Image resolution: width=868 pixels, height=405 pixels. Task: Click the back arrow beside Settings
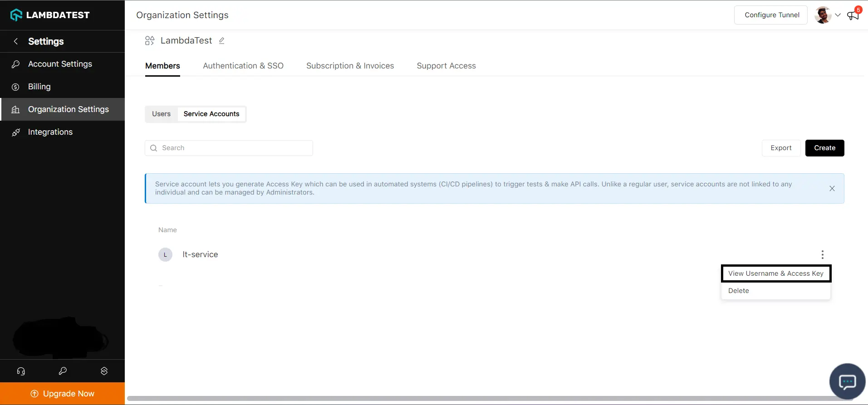click(x=16, y=41)
